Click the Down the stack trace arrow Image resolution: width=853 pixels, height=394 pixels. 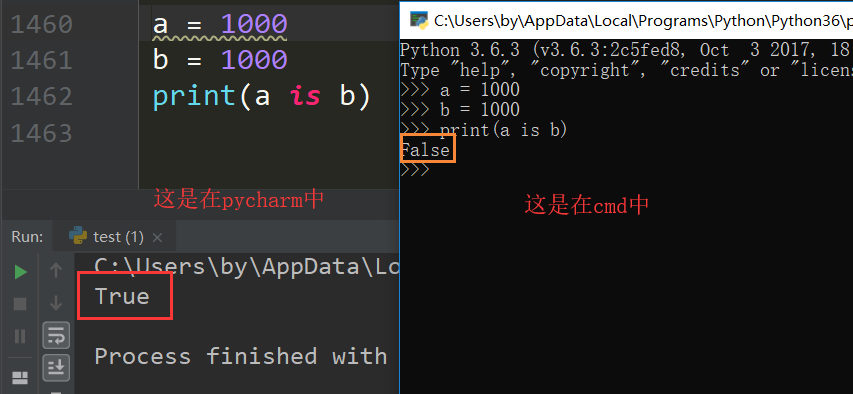tap(56, 303)
